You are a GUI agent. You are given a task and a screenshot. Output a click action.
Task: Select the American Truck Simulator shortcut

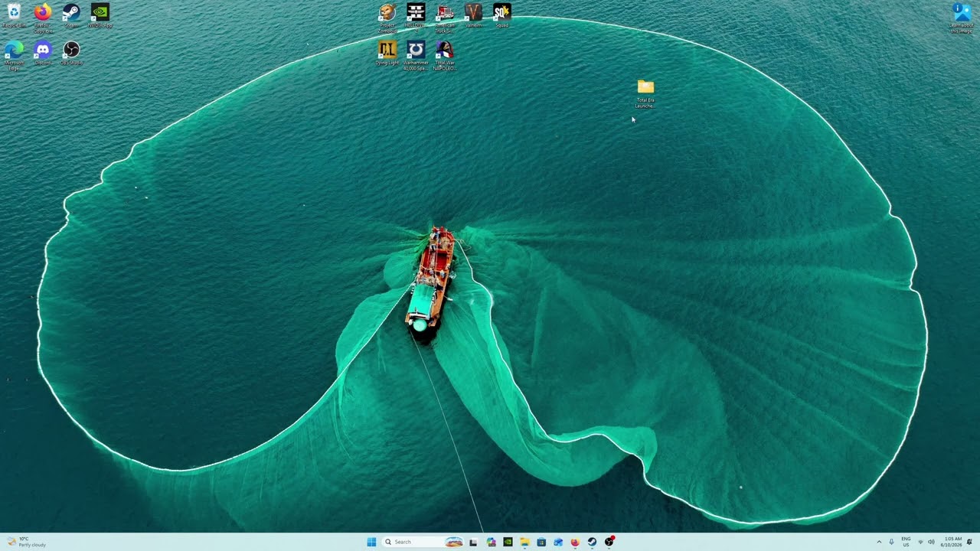tap(445, 17)
